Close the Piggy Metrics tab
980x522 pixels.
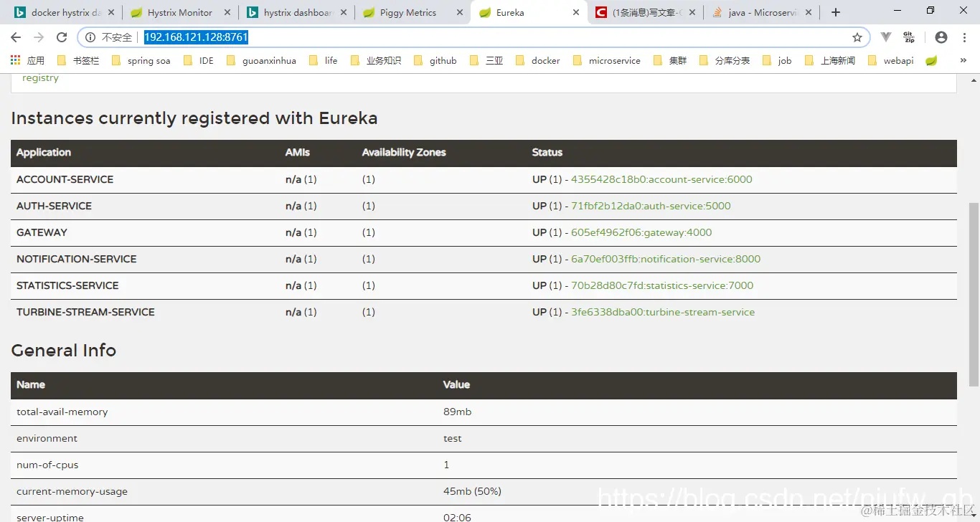[x=459, y=12]
